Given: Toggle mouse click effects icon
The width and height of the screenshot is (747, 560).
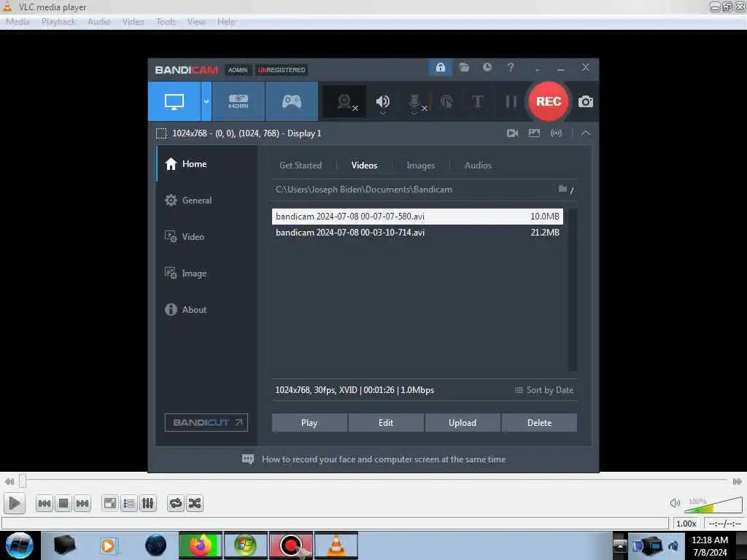Looking at the screenshot, I should (x=446, y=101).
